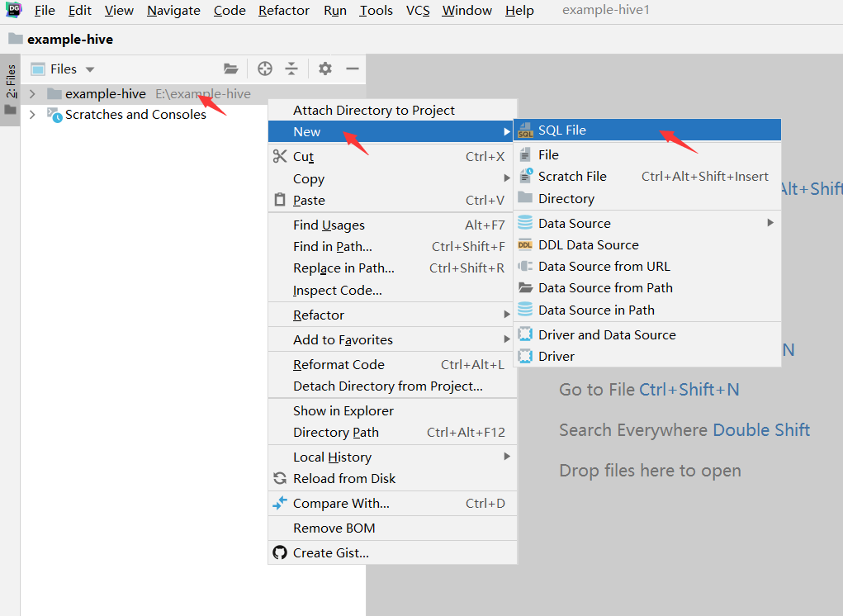
Task: Expand the Scratches and Consoles node
Action: pyautogui.click(x=32, y=115)
